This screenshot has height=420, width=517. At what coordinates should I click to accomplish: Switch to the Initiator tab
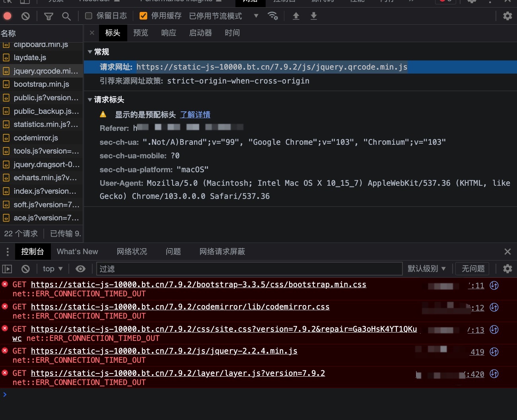tap(200, 33)
